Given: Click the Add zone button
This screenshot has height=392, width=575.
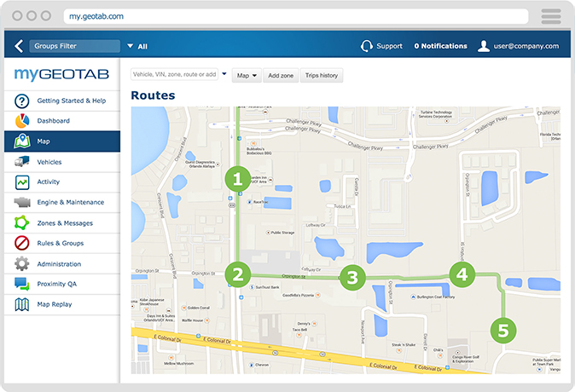Looking at the screenshot, I should [x=281, y=76].
